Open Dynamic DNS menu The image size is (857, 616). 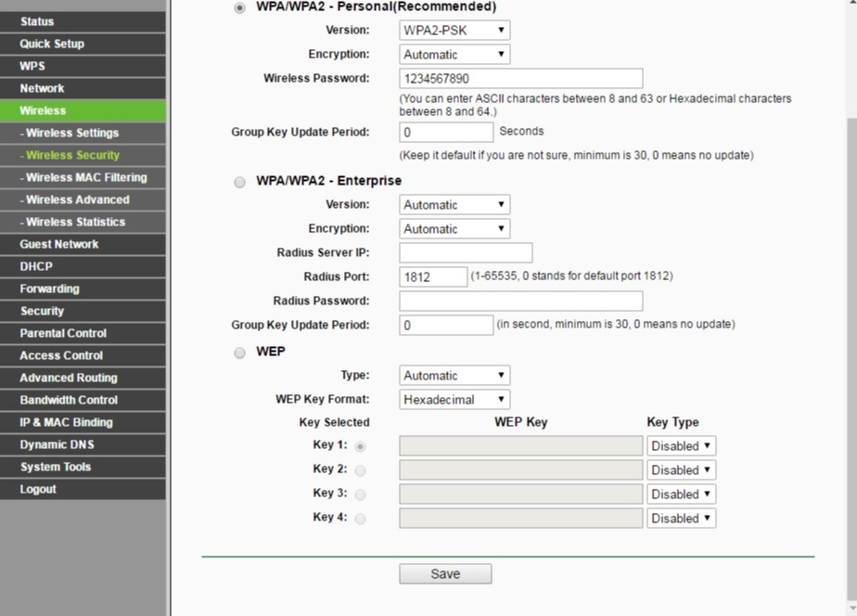pos(83,445)
